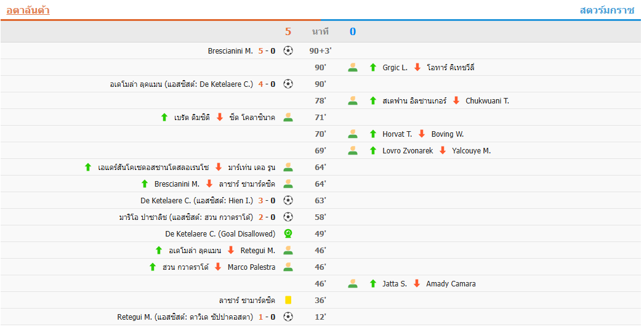This screenshot has height=332, width=644.
Task: Click Lovro Zvonarek player name
Action: coord(408,151)
